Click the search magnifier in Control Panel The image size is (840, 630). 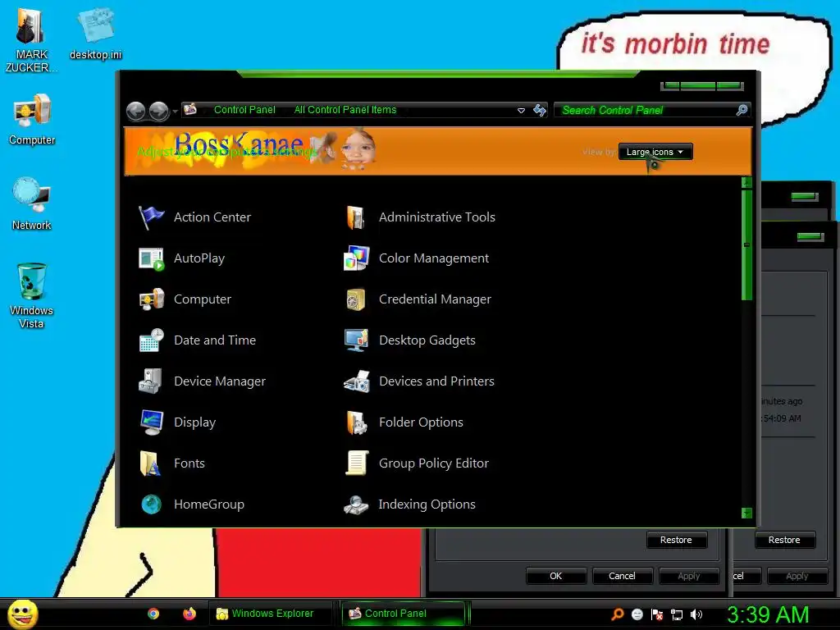742,110
